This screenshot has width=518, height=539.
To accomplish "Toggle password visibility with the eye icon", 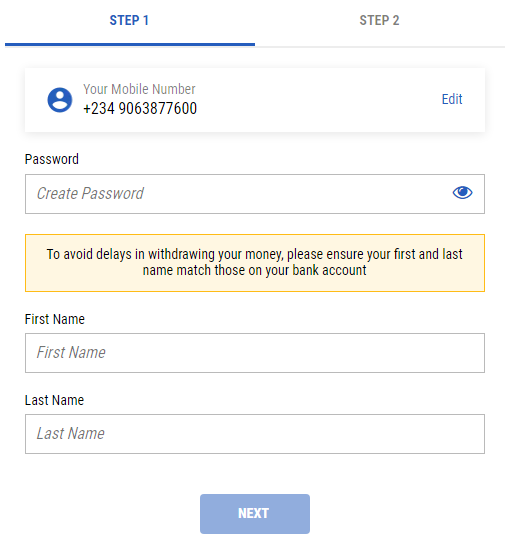I will [462, 192].
